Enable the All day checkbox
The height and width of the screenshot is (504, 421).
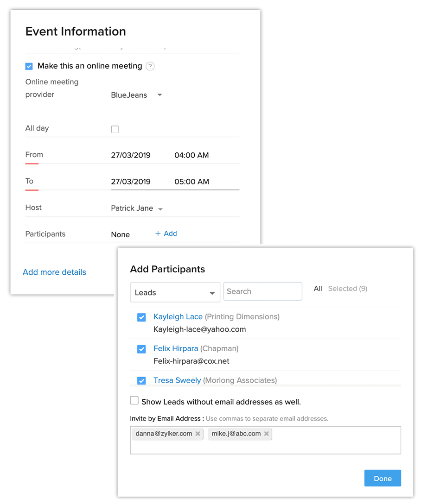tap(115, 129)
